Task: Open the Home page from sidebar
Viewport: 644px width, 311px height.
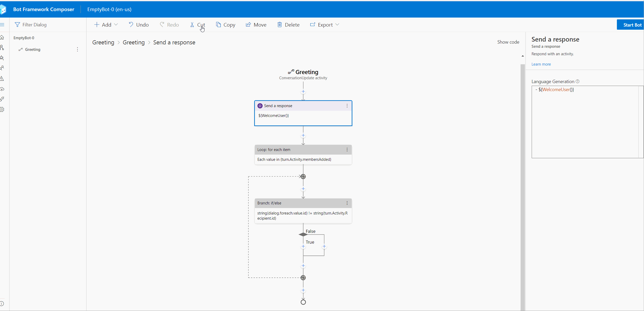Action: pyautogui.click(x=2, y=38)
